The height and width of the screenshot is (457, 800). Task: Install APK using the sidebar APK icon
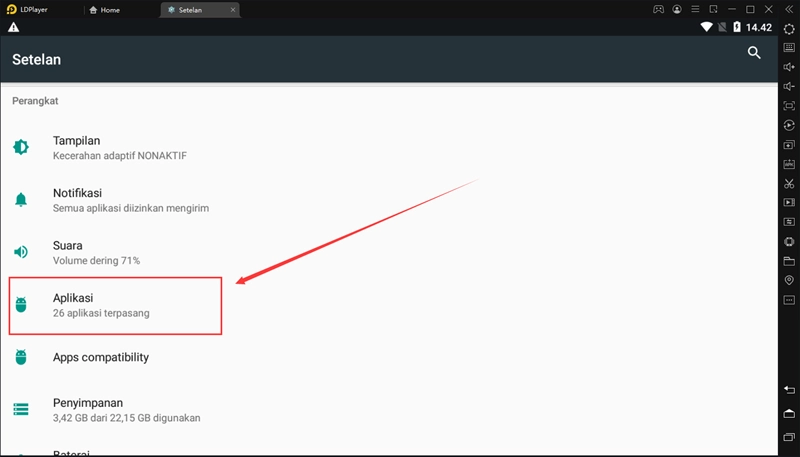(x=789, y=164)
